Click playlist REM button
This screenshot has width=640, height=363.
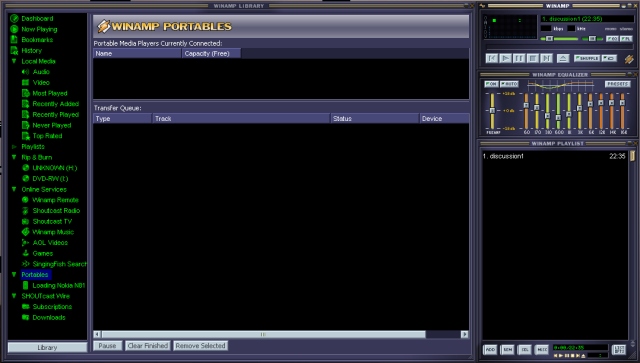click(507, 350)
